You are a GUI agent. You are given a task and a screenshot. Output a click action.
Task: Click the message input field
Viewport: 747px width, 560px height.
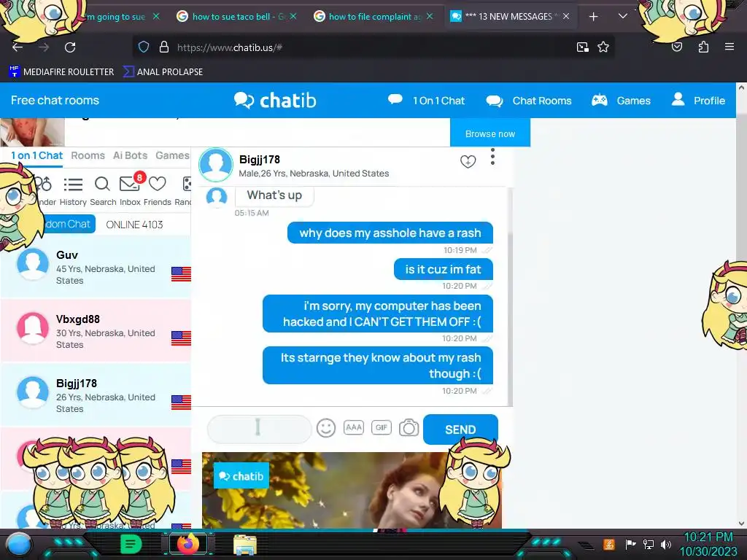click(x=259, y=429)
